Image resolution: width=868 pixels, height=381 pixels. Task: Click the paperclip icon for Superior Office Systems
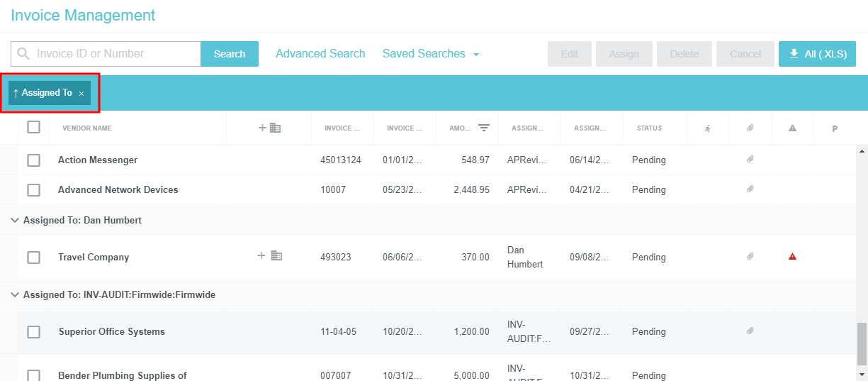(750, 331)
